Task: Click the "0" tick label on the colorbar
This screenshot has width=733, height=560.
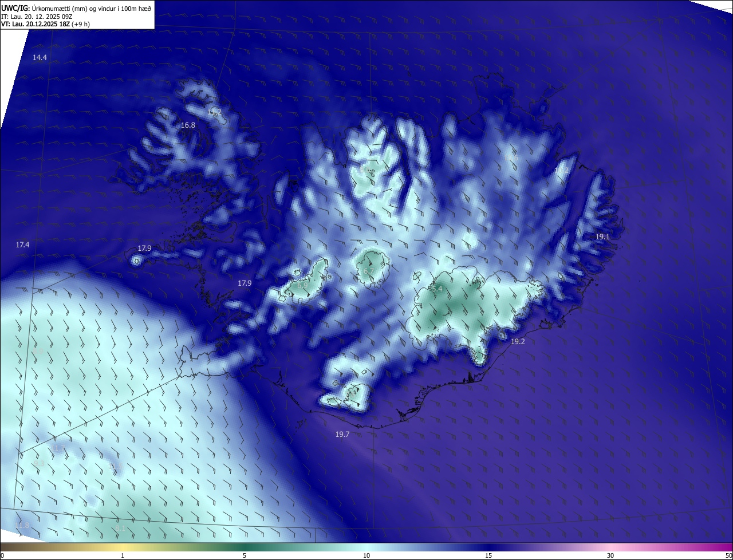Action: (2, 555)
